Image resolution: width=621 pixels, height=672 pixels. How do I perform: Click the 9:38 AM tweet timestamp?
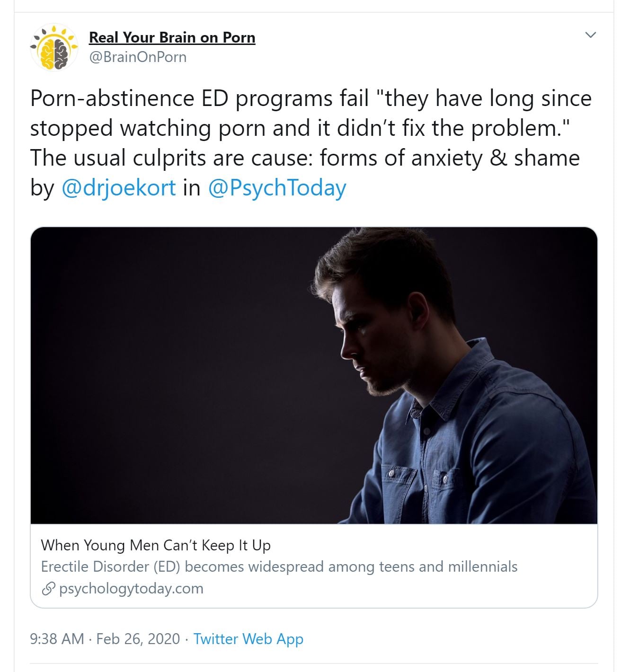tap(57, 639)
